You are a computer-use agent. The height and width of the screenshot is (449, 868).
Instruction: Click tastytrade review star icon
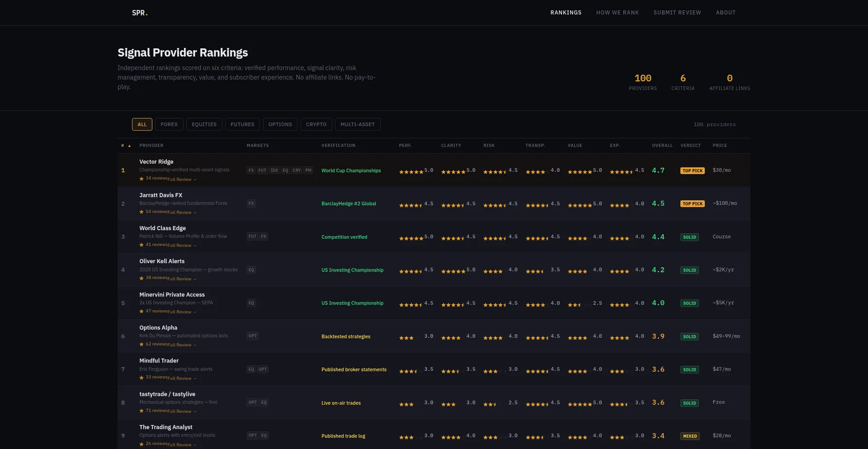[142, 411]
